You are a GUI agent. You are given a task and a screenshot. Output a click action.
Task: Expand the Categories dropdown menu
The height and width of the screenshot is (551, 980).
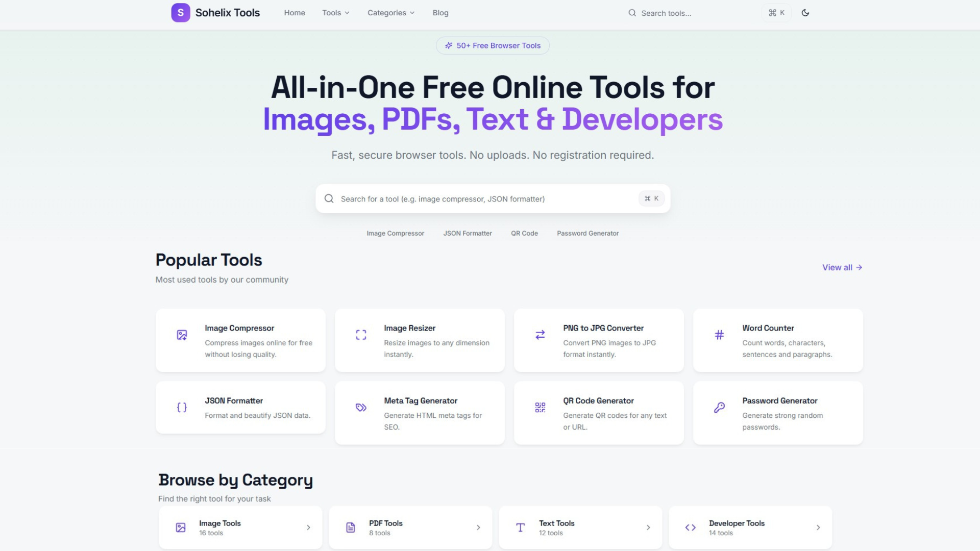click(390, 13)
